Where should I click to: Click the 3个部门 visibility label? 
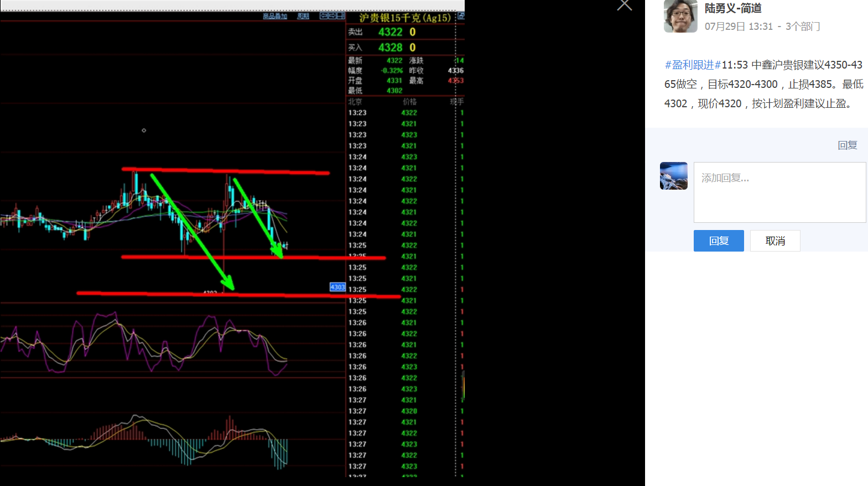coord(803,27)
